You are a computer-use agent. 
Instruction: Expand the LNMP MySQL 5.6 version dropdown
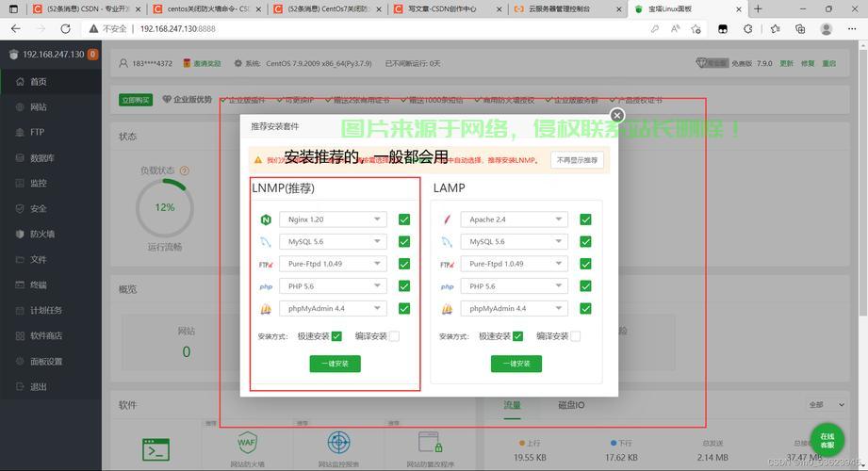[333, 242]
